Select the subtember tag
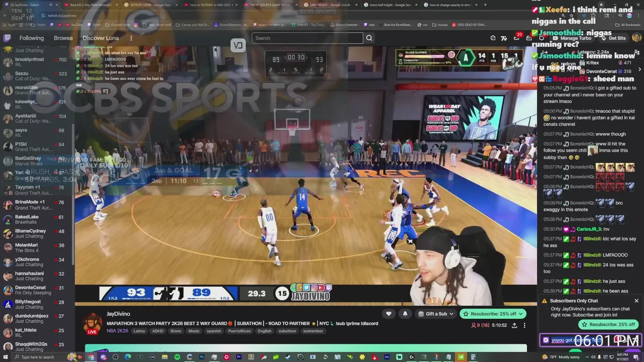Image resolution: width=644 pixels, height=362 pixels. pyautogui.click(x=313, y=331)
